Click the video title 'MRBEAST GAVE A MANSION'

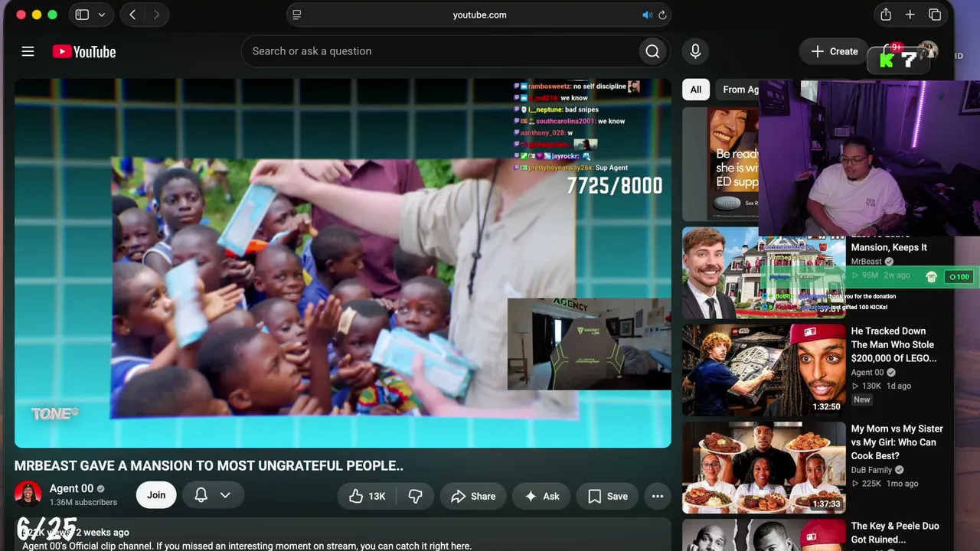point(209,465)
